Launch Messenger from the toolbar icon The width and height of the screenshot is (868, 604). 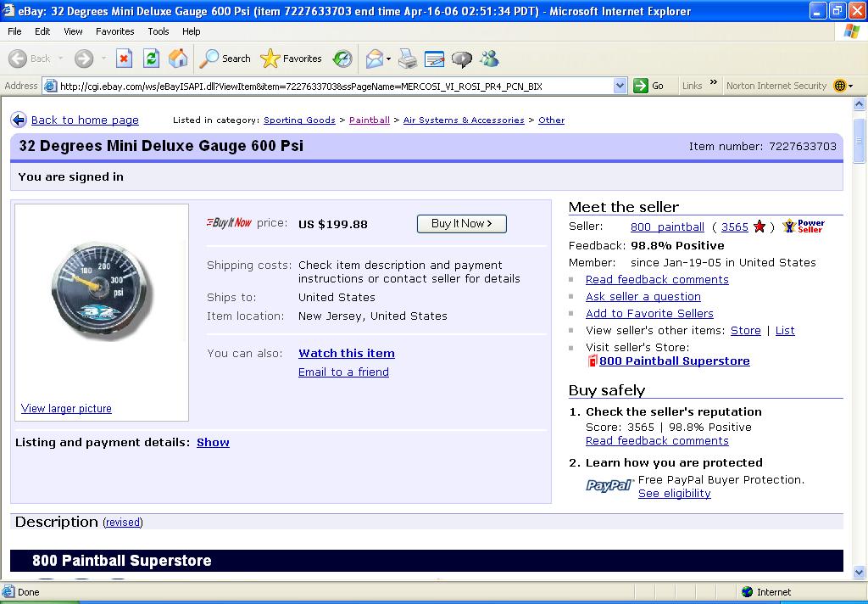pos(489,59)
